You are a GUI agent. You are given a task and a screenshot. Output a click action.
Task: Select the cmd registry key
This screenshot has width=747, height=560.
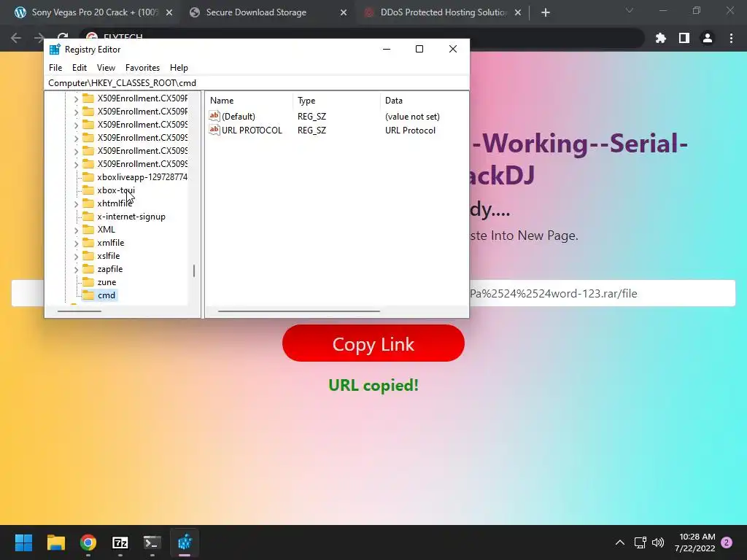click(x=107, y=295)
